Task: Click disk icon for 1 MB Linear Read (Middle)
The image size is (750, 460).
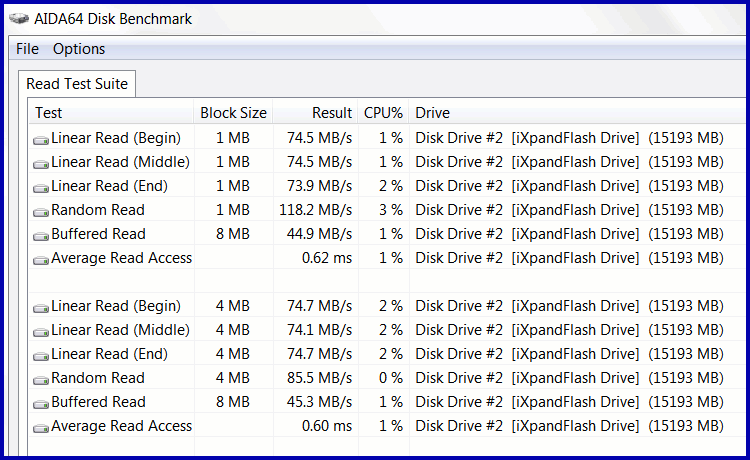Action: [x=41, y=163]
